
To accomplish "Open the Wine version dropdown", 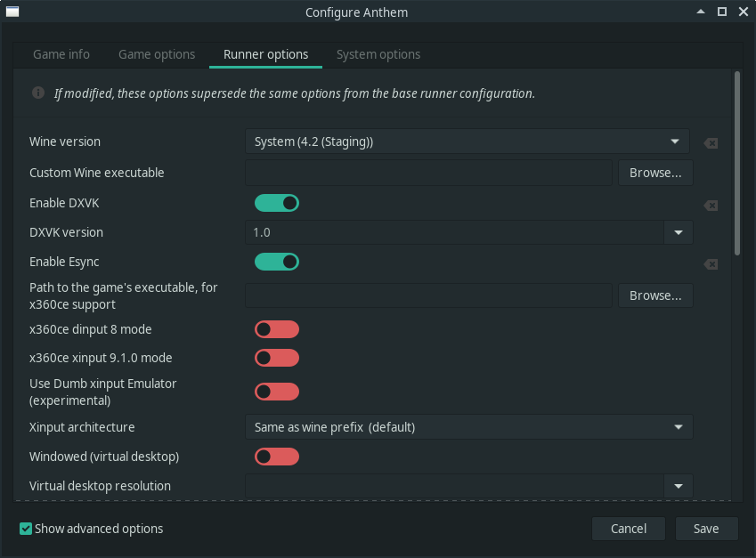I will pos(467,142).
